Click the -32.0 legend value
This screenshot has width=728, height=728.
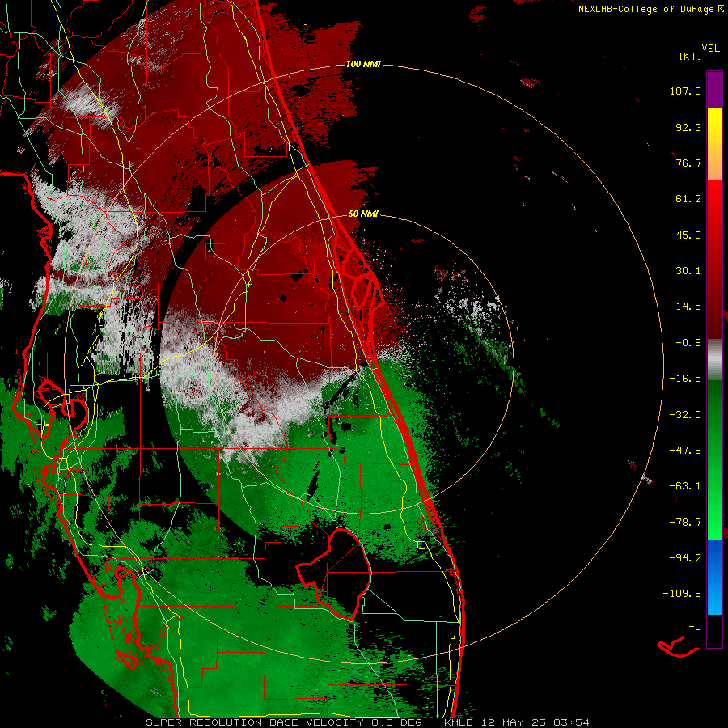[685, 415]
